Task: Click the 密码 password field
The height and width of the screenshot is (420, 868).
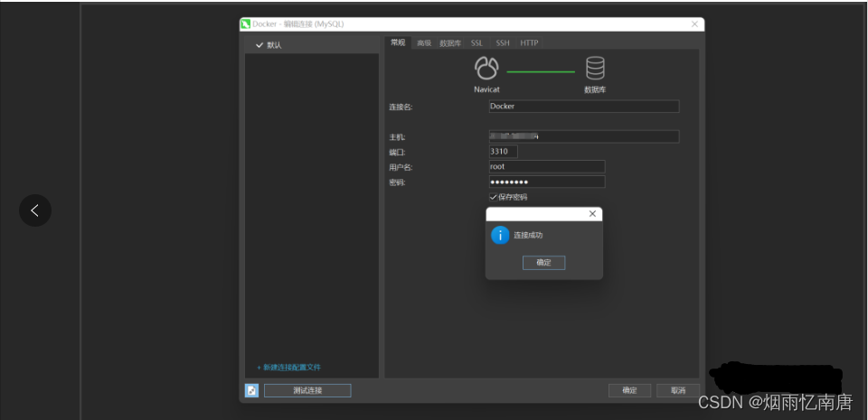Action: click(x=547, y=182)
